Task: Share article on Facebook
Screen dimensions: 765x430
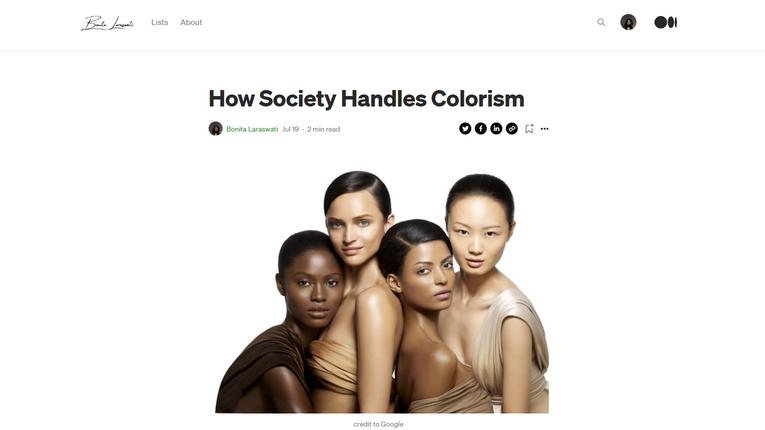Action: [x=481, y=128]
